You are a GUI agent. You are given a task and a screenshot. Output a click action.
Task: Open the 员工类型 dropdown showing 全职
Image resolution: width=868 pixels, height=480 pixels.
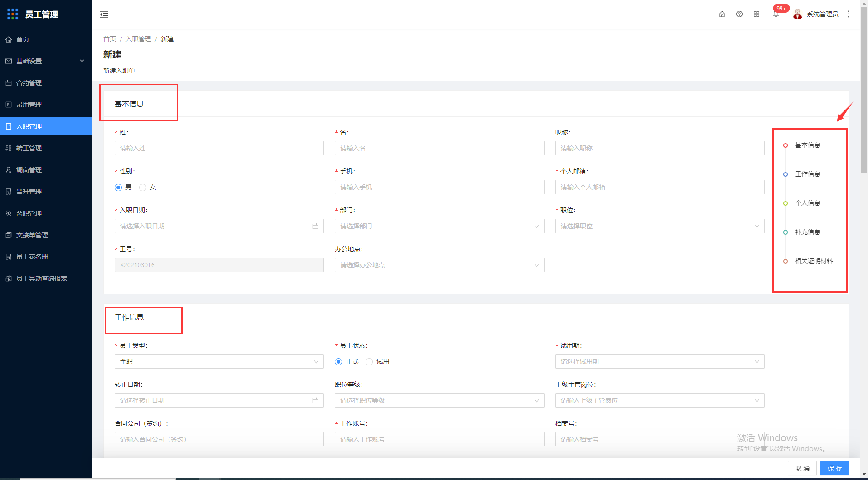coord(219,361)
